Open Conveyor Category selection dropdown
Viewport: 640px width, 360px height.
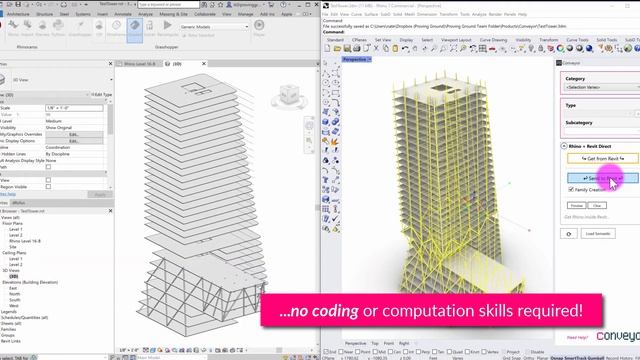(602, 87)
